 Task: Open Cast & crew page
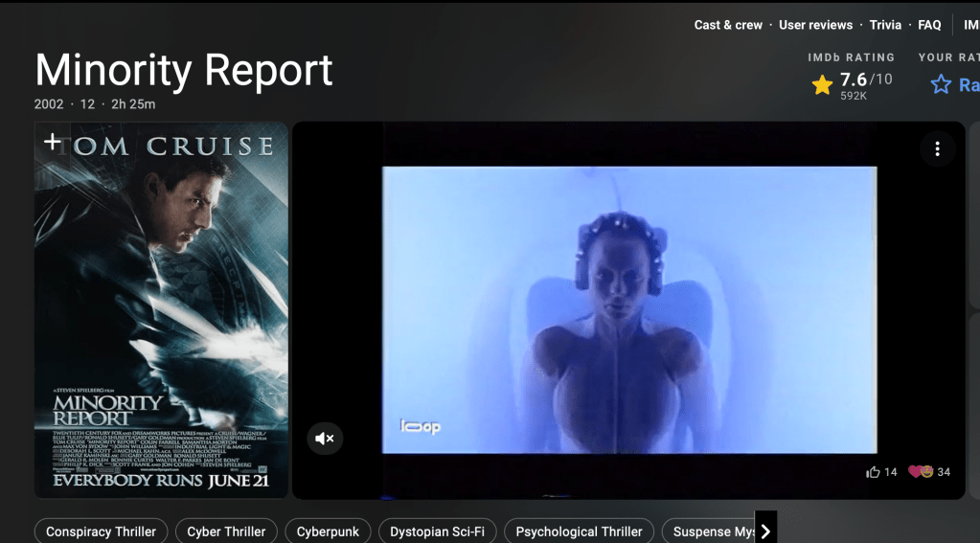728,25
